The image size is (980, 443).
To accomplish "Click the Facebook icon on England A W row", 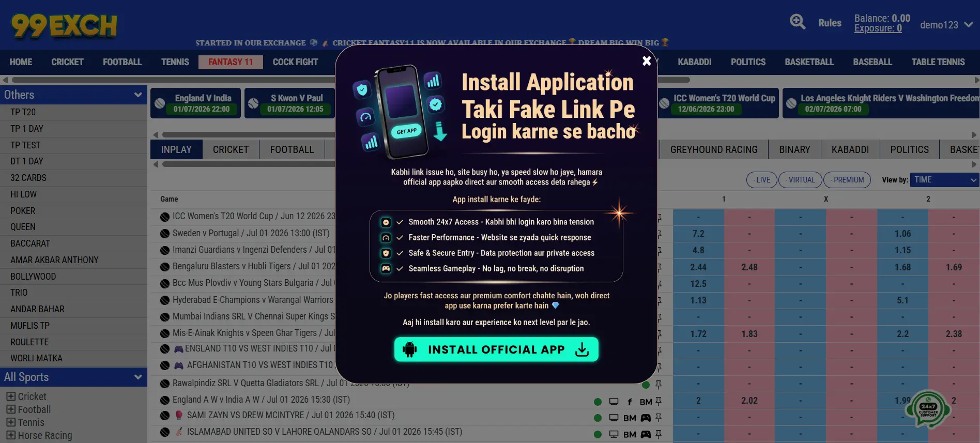I will click(x=630, y=402).
